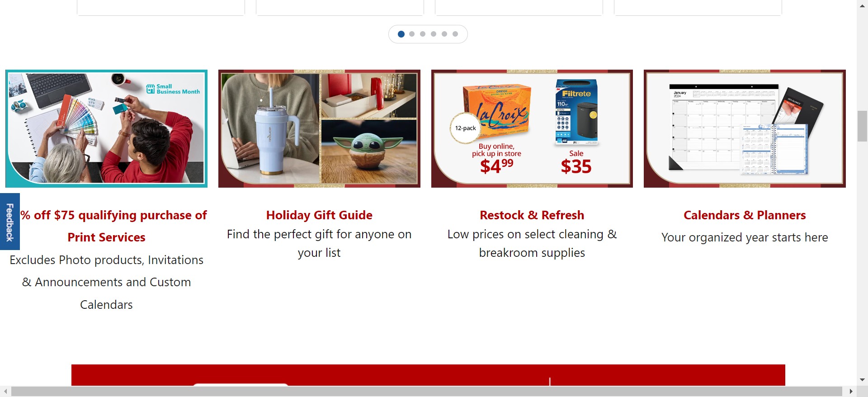
Task: Click the vertical scrollbar down arrow
Action: pos(862,380)
